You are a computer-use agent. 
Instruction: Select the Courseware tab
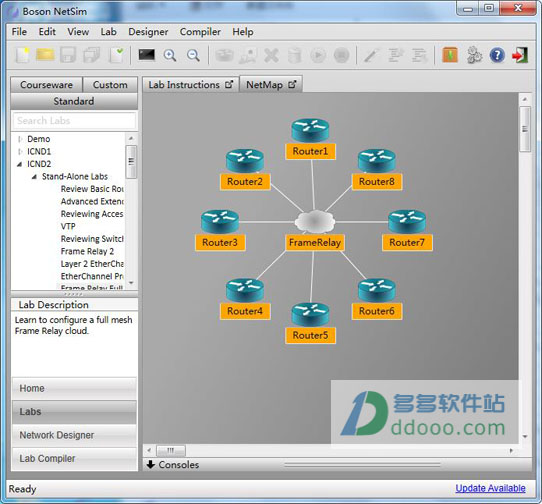46,85
